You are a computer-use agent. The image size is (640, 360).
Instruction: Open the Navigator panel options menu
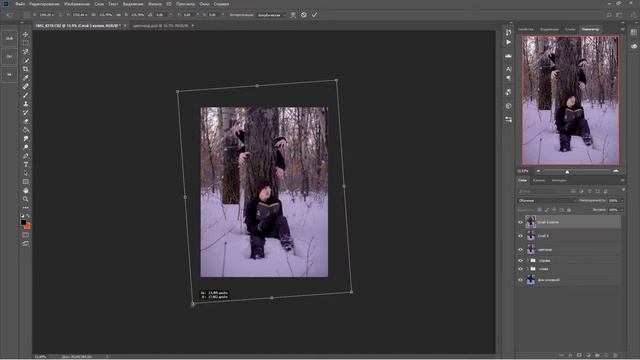622,29
